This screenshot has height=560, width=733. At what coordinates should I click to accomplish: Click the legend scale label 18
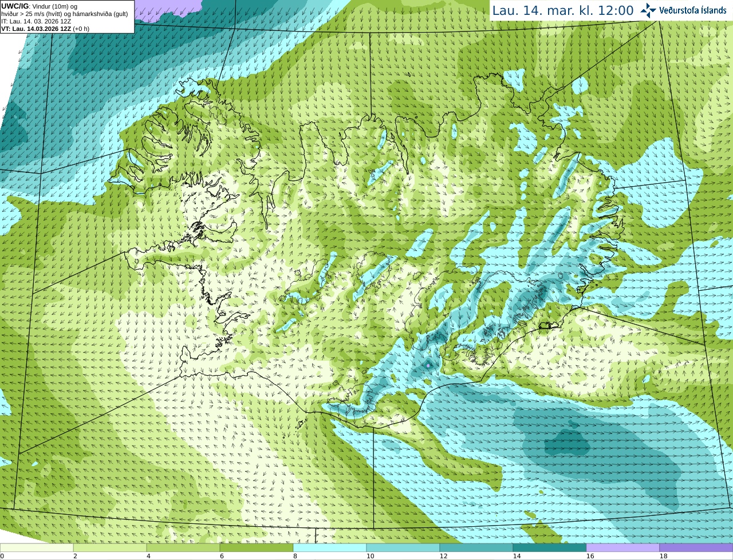click(x=664, y=556)
